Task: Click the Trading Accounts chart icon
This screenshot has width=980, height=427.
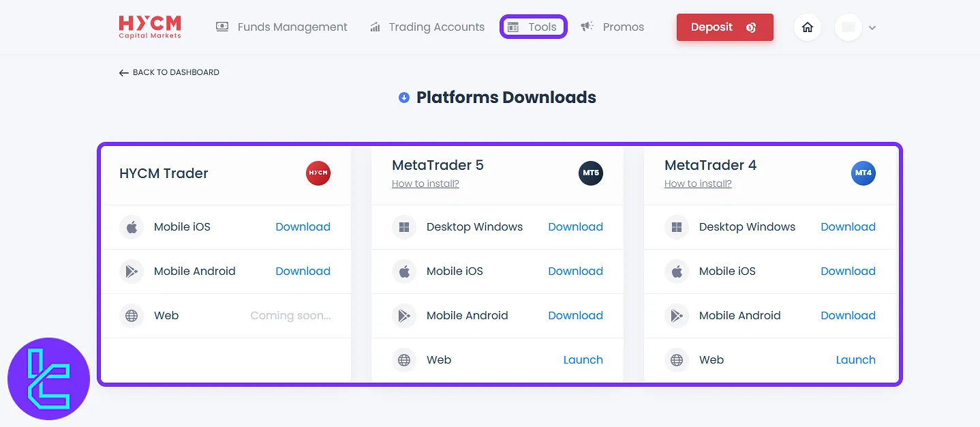Action: (x=375, y=27)
